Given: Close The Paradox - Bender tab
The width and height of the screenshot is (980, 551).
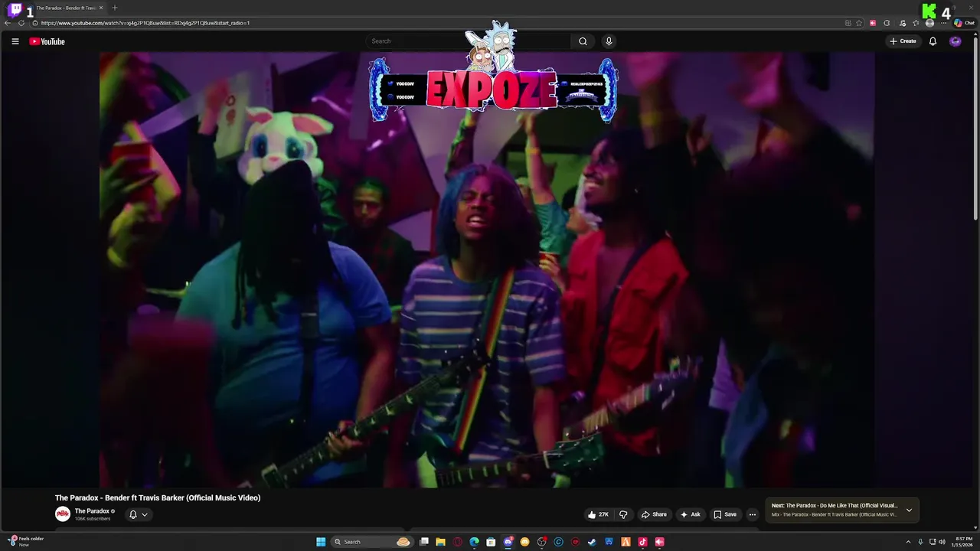Looking at the screenshot, I should pos(101,8).
